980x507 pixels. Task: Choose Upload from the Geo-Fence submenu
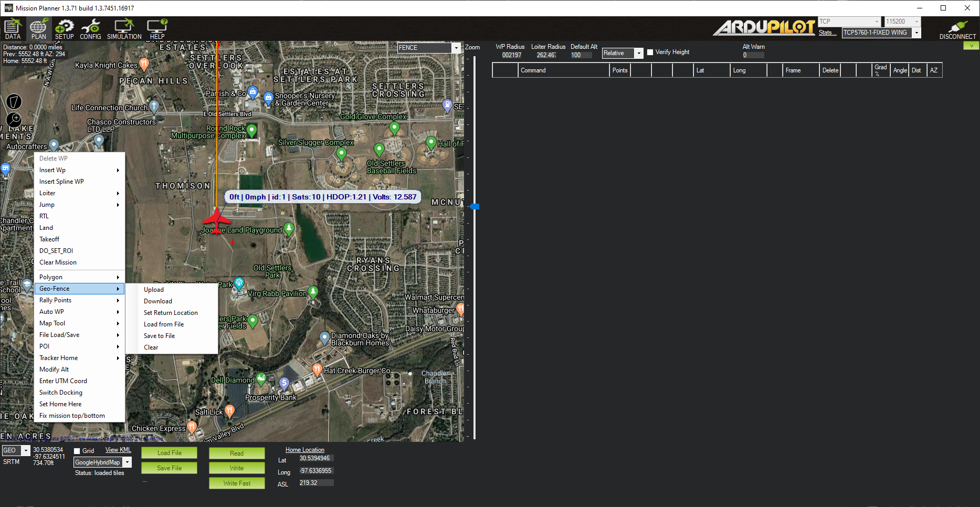(154, 290)
